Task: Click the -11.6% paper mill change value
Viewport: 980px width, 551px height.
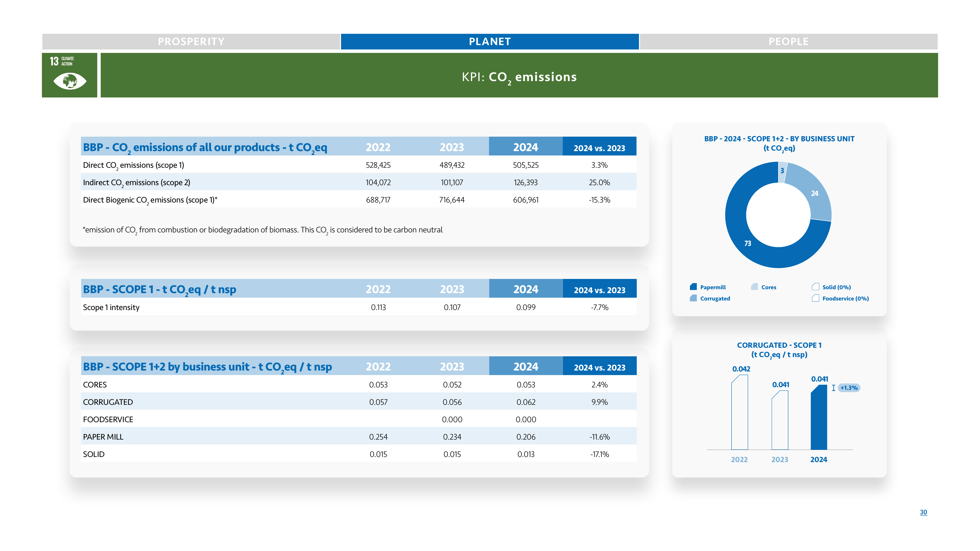Action: [600, 437]
